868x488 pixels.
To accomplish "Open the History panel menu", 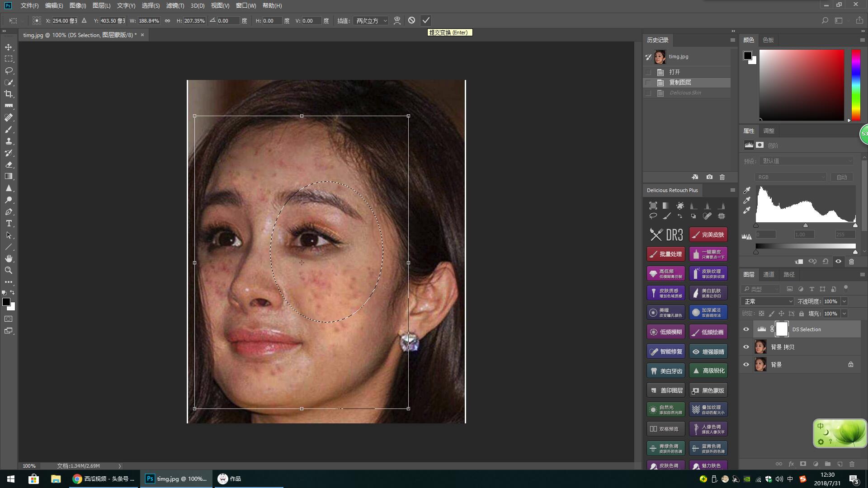I will (733, 40).
